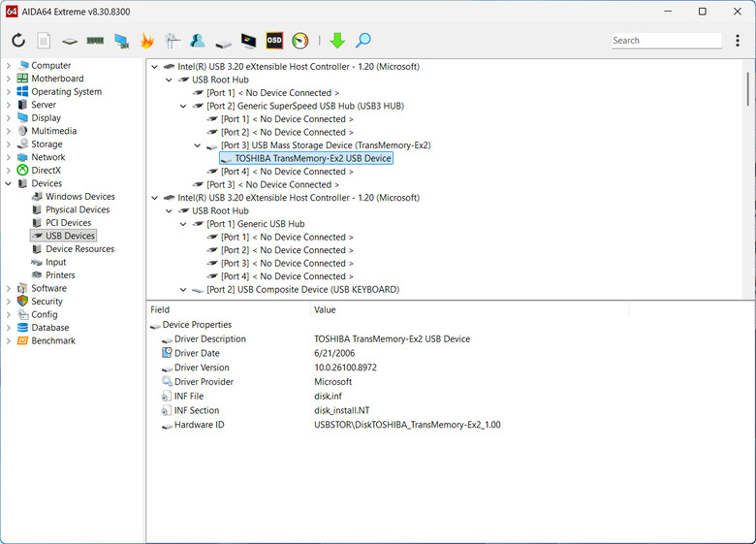The width and height of the screenshot is (756, 544).
Task: Open PCI Devices page
Action: 69,223
